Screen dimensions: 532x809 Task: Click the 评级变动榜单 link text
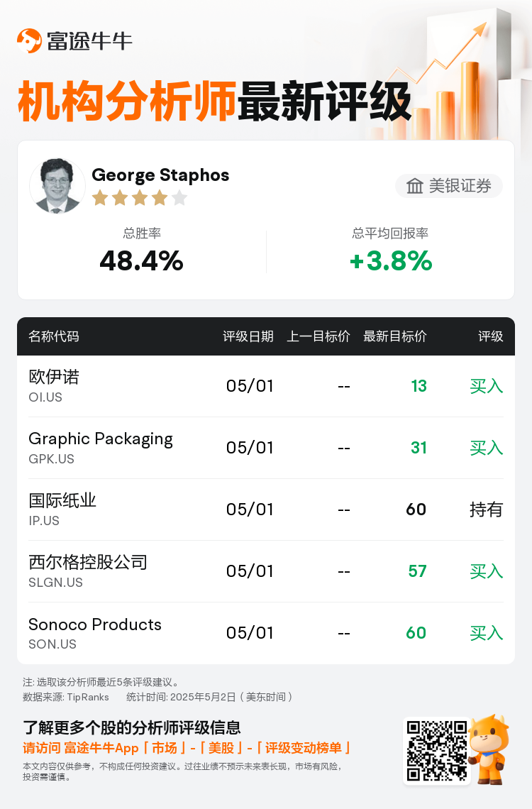(x=303, y=748)
